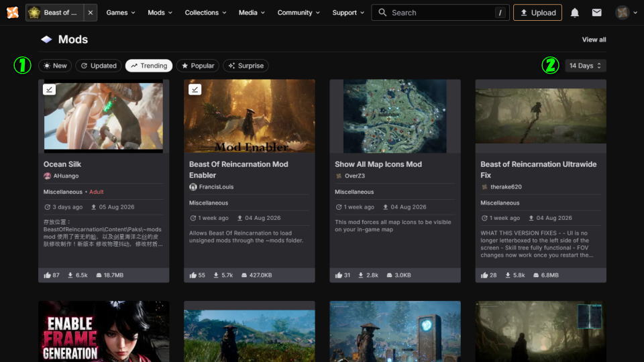The width and height of the screenshot is (644, 362).
Task: Open the Beast of... game chip
Action: coord(55,13)
